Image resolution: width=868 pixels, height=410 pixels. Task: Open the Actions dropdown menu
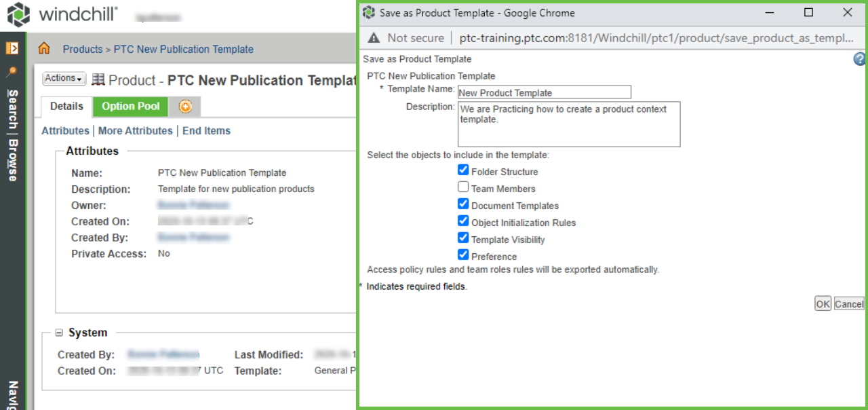[x=64, y=79]
